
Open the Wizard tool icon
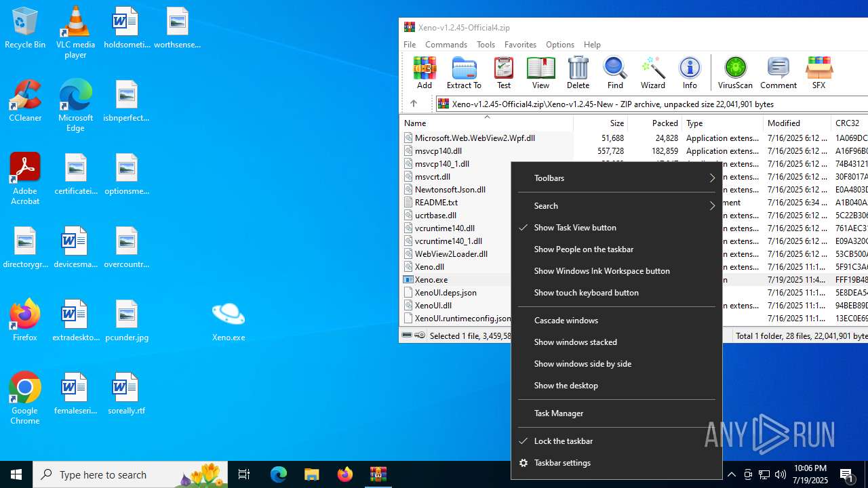coord(653,73)
